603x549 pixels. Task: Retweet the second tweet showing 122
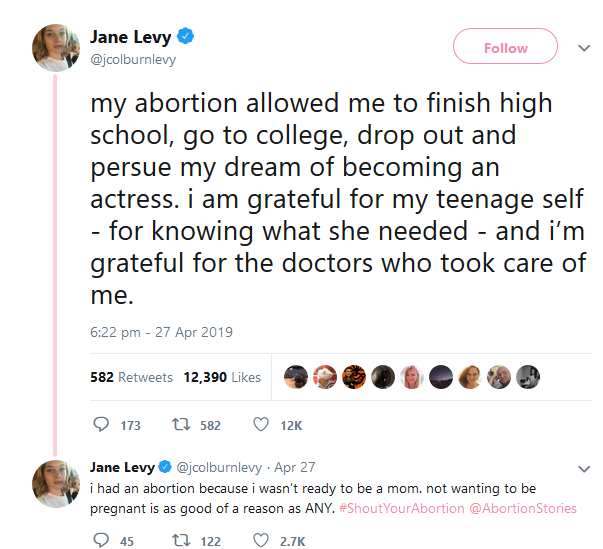[182, 541]
